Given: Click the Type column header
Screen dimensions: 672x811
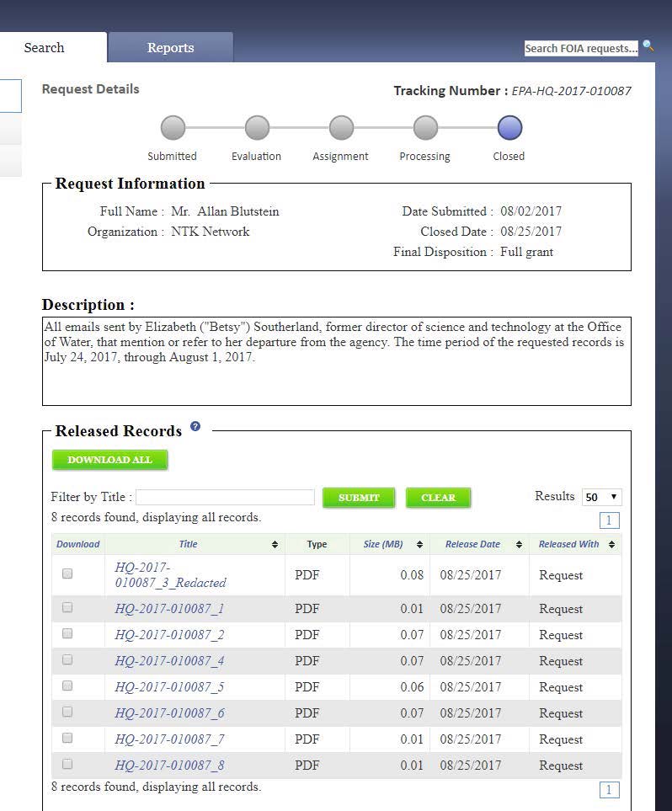Looking at the screenshot, I should 317,544.
